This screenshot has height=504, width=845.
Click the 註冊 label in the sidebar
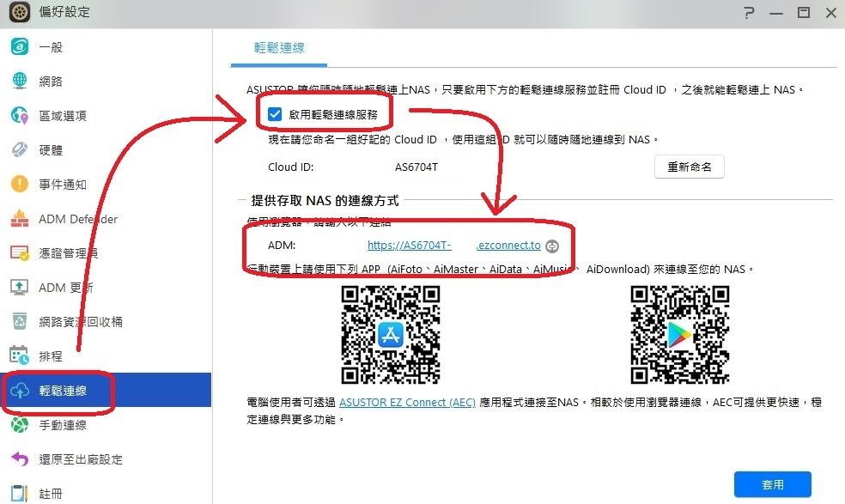[51, 494]
